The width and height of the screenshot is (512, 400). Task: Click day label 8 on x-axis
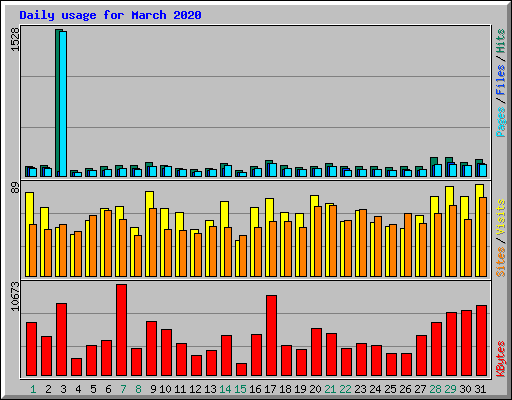(138, 389)
